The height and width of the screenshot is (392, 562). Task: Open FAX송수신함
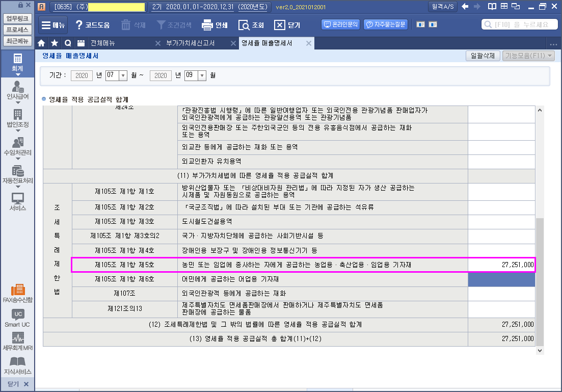point(17,293)
